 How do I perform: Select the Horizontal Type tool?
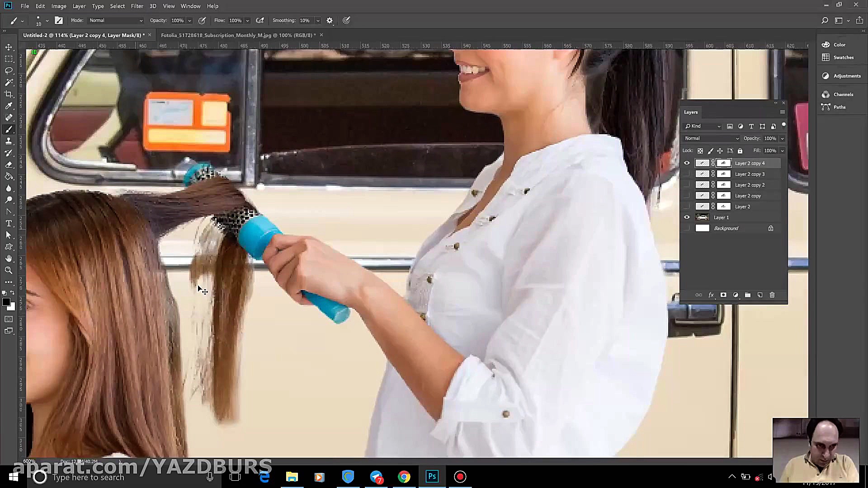(x=9, y=223)
